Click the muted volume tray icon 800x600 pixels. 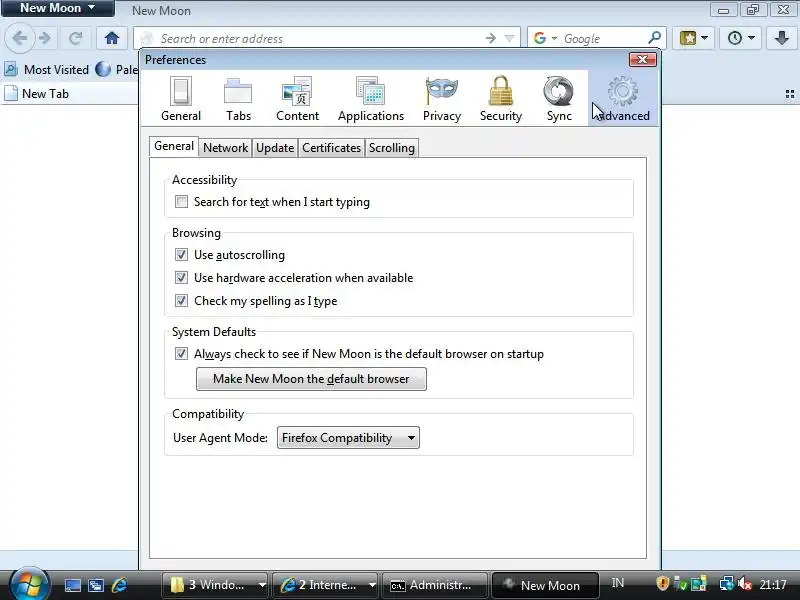point(745,584)
